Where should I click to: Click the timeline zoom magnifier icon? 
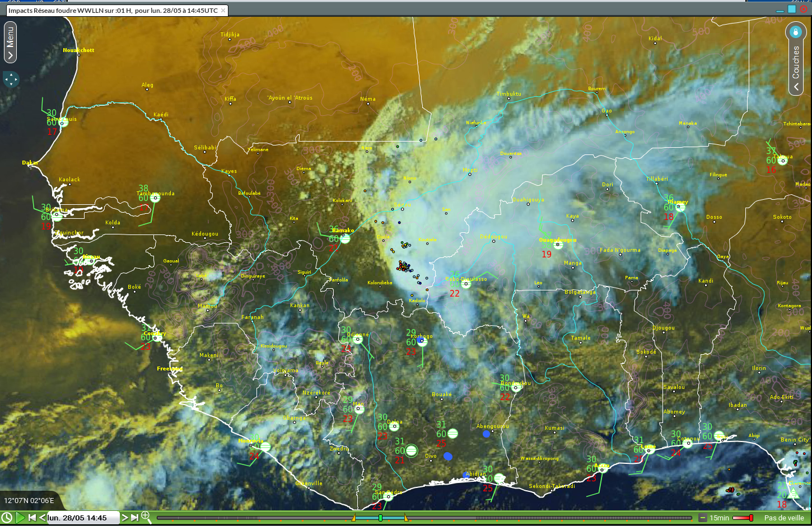[146, 516]
